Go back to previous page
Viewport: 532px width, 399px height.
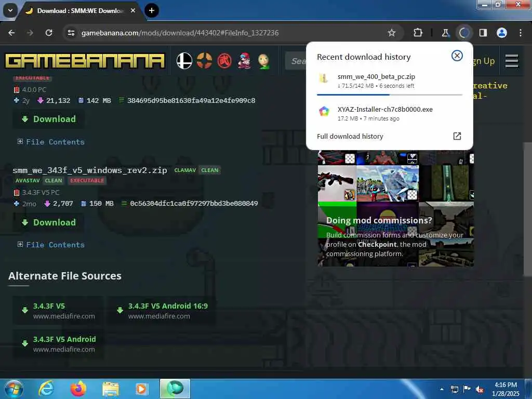coord(11,33)
